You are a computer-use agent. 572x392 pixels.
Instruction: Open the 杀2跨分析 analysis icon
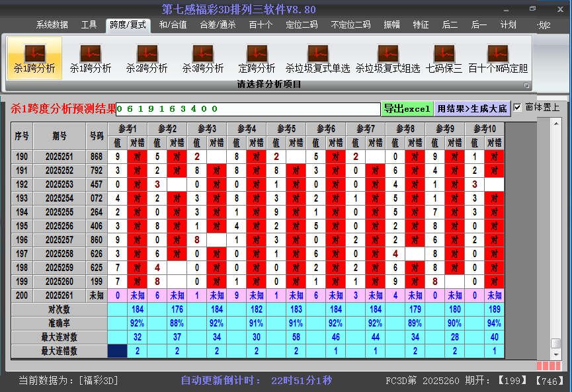pyautogui.click(x=147, y=58)
